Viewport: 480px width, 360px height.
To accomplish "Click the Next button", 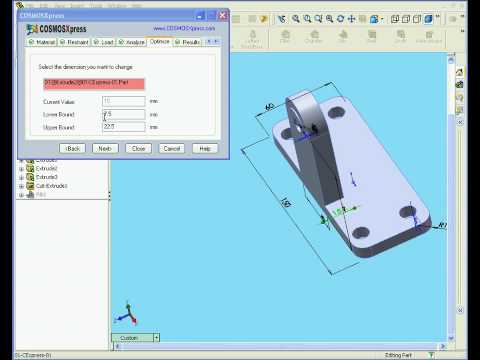I will click(x=105, y=148).
